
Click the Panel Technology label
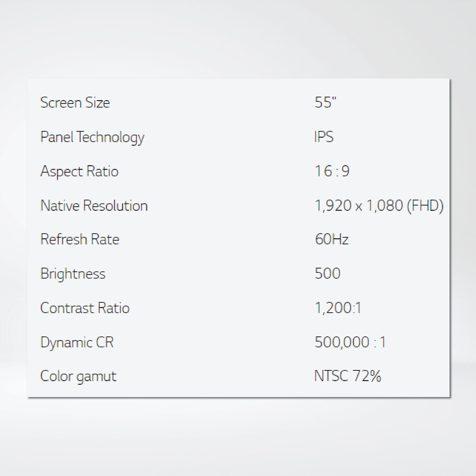click(92, 137)
